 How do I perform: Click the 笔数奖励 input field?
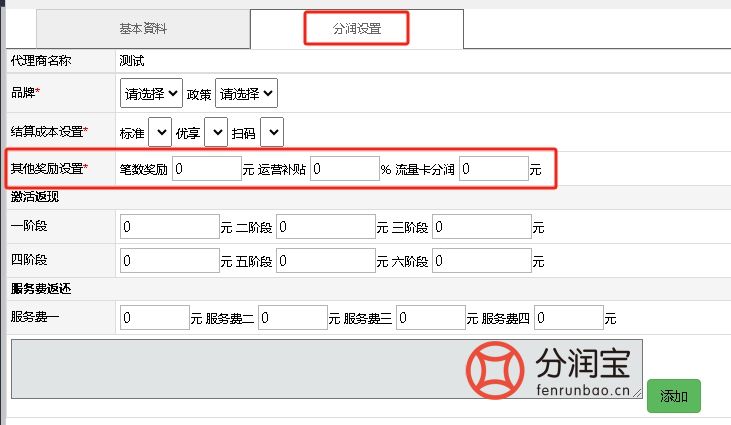(206, 169)
